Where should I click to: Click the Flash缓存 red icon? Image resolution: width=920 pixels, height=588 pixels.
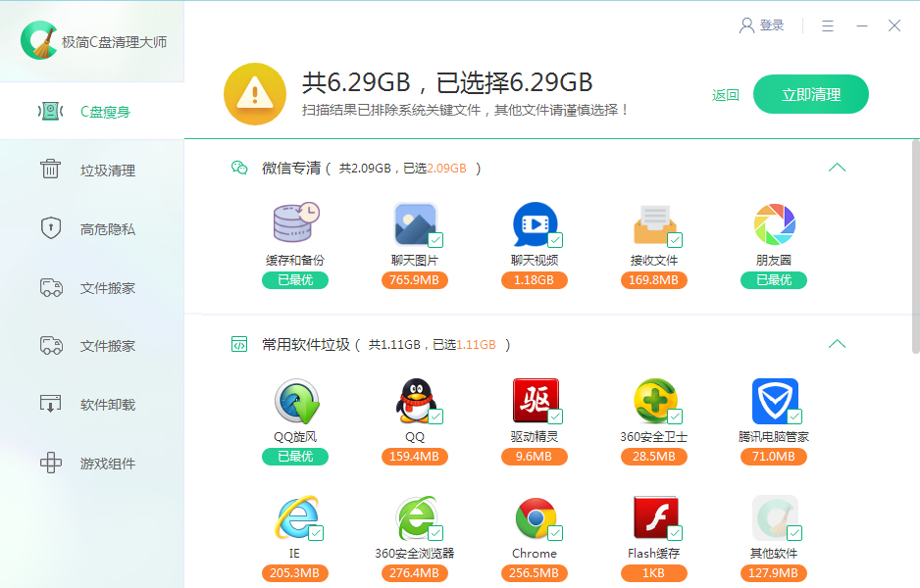(654, 517)
